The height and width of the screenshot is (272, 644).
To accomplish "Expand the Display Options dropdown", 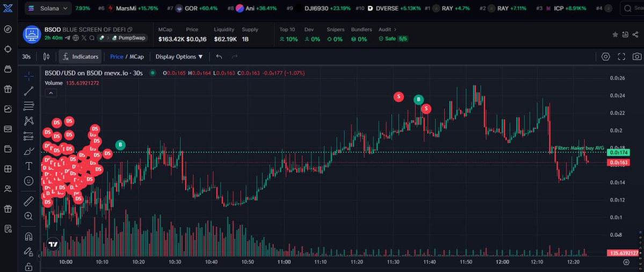I will click(179, 56).
